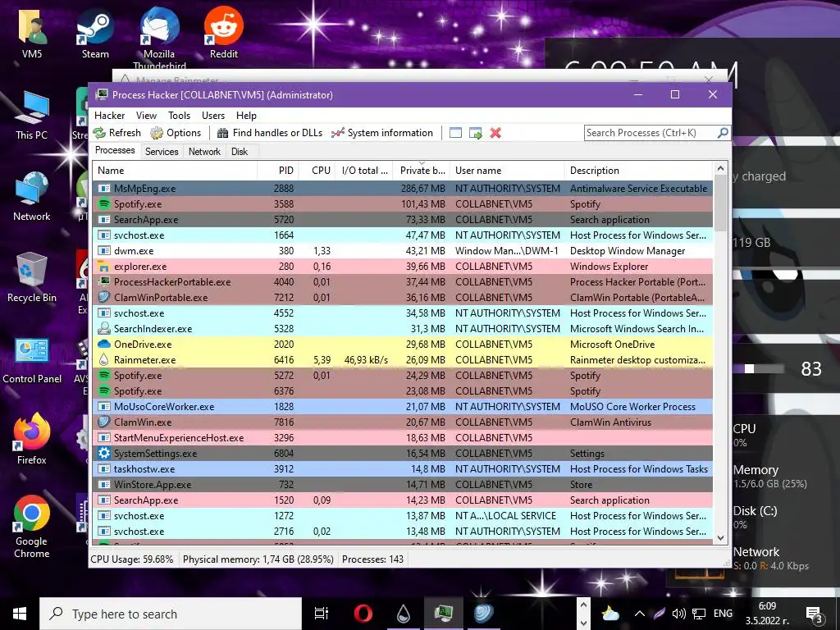This screenshot has width=840, height=630.
Task: Select the Rainmeter.exe process
Action: tap(403, 360)
